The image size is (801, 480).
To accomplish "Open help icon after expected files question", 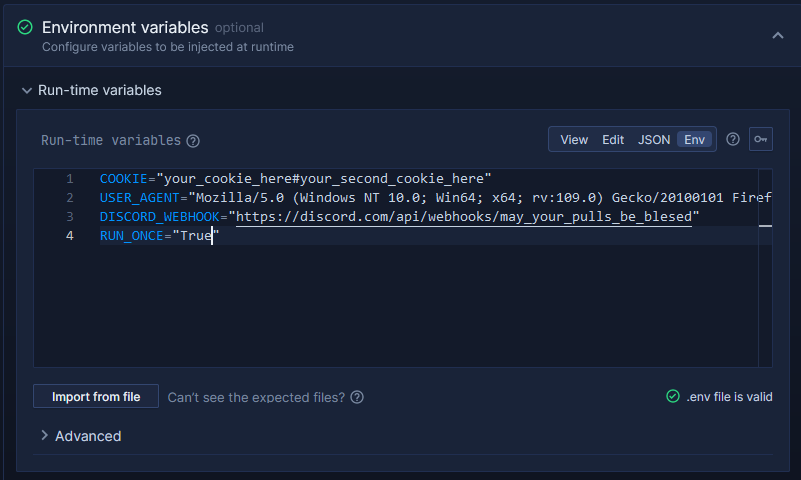I will [x=357, y=397].
